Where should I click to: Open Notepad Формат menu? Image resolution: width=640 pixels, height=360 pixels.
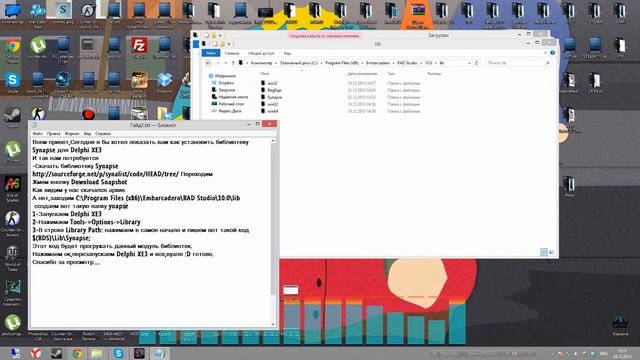point(72,133)
